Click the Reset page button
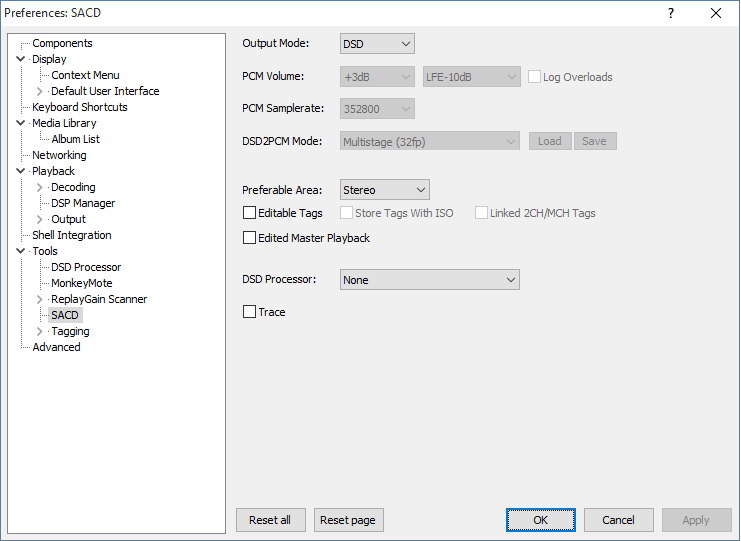Viewport: 741px width, 541px height. coord(349,520)
